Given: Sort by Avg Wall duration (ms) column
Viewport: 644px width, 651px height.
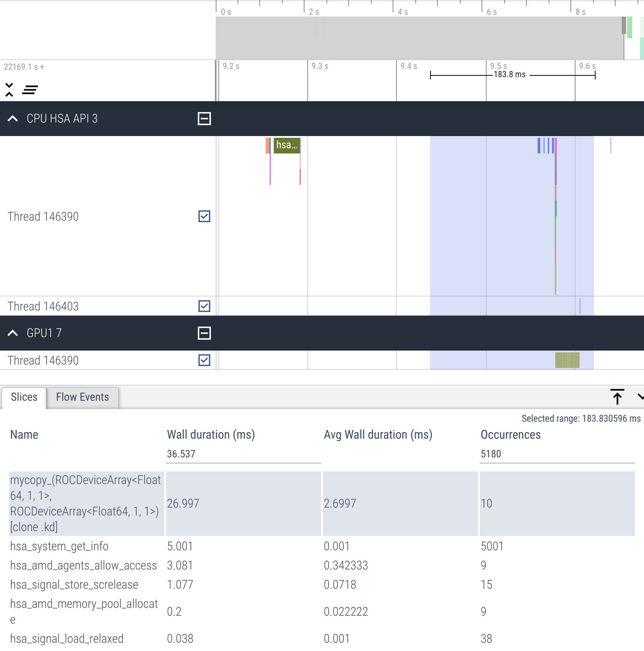Looking at the screenshot, I should 378,435.
